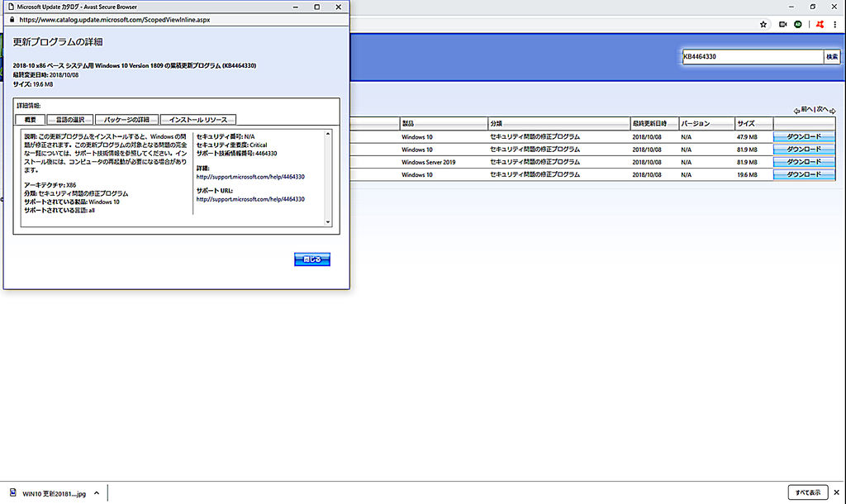Select the セキュリティ重要度: Critical text

[231, 145]
